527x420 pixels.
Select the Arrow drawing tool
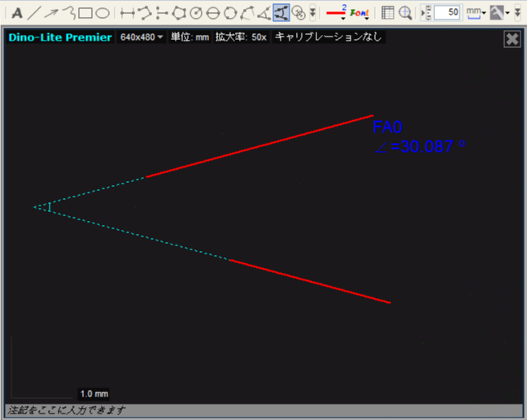click(x=51, y=14)
